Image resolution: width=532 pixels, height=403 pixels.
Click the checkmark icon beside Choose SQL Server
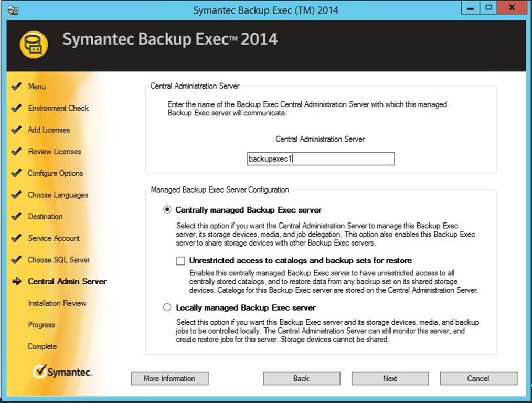pyautogui.click(x=16, y=260)
